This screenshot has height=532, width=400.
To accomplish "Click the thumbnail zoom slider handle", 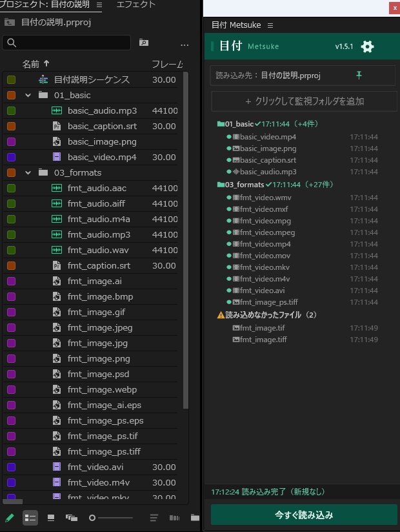I will coord(92,518).
